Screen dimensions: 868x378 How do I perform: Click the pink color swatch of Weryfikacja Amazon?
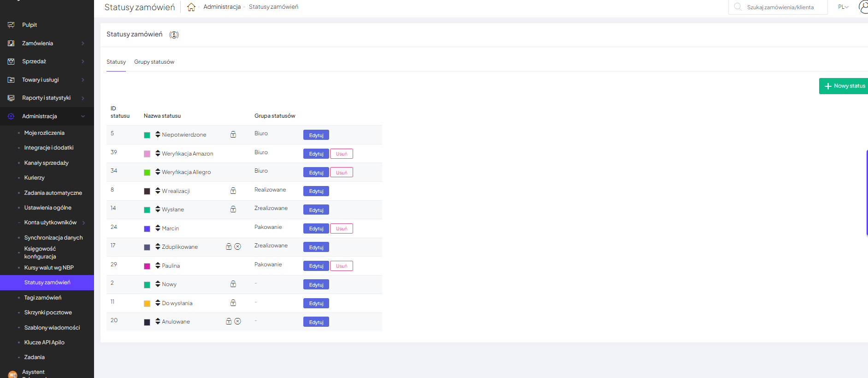[147, 154]
